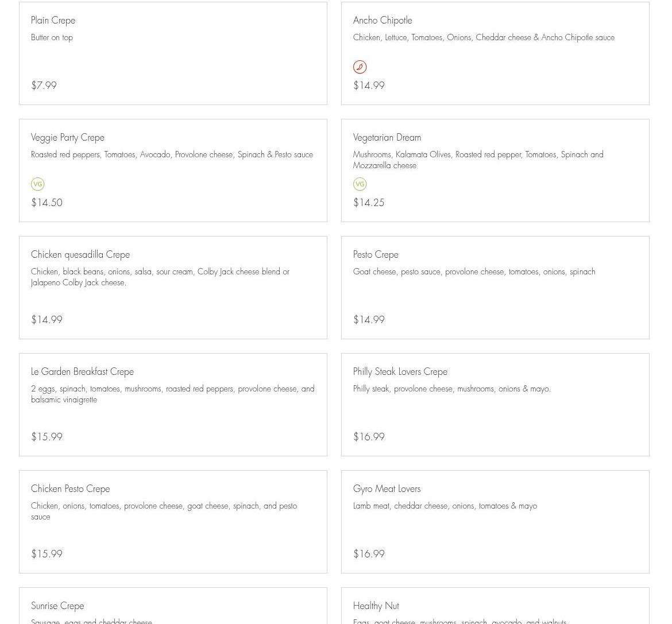Select the Vegetarian Dream title
672x624 pixels.
387,138
